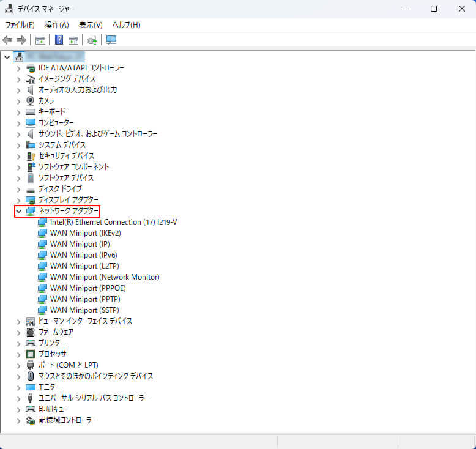Click the 記憶域コントローラー icon
This screenshot has width=476, height=449.
[31, 420]
